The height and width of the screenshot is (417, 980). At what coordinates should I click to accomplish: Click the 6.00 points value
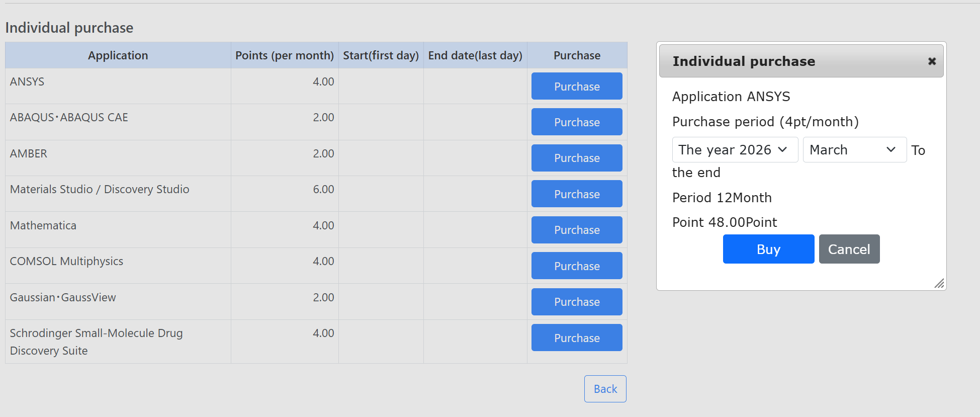pos(323,189)
